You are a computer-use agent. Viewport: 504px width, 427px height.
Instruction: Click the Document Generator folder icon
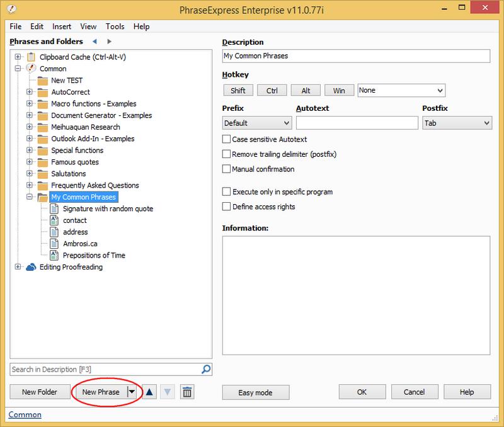(x=43, y=115)
